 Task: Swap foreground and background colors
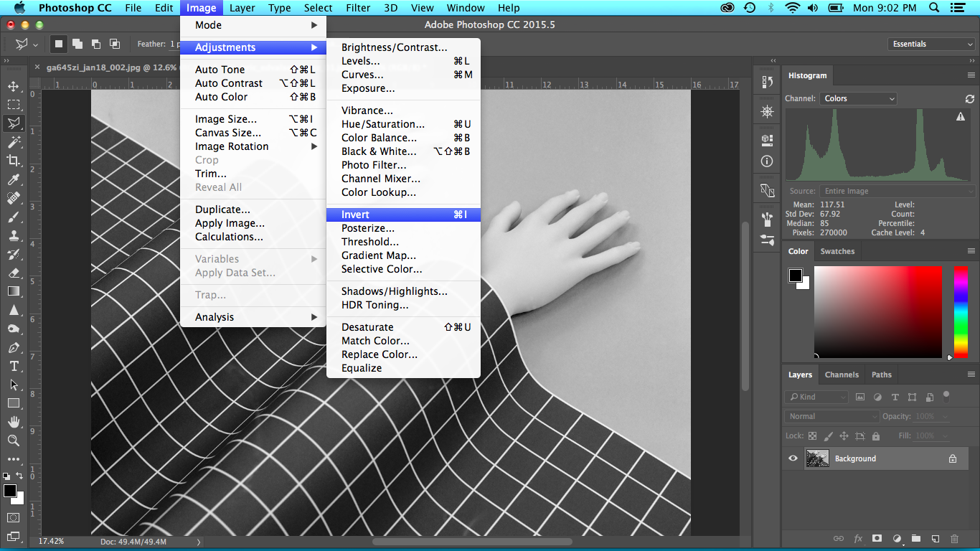click(x=19, y=476)
